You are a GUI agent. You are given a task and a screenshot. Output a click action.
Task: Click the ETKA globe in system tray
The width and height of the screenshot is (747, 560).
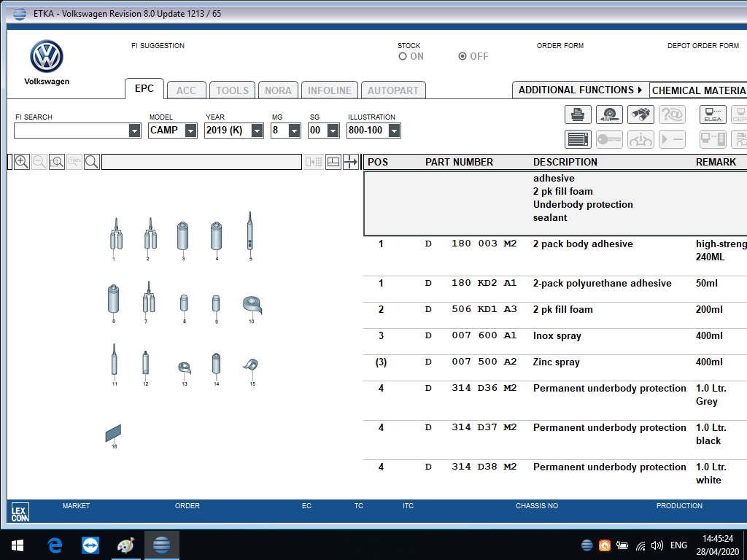point(587,545)
